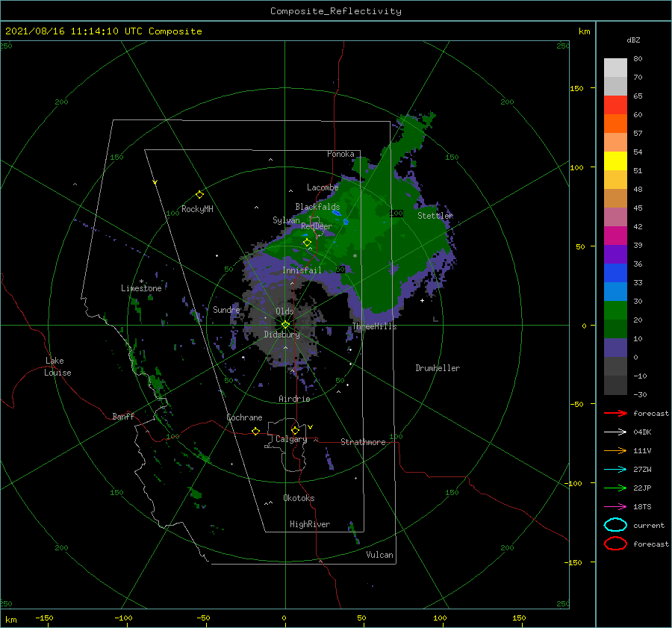Screen dimensions: 672x628
Task: Select the yellow diamond marker below Cochrane
Action: [x=255, y=431]
